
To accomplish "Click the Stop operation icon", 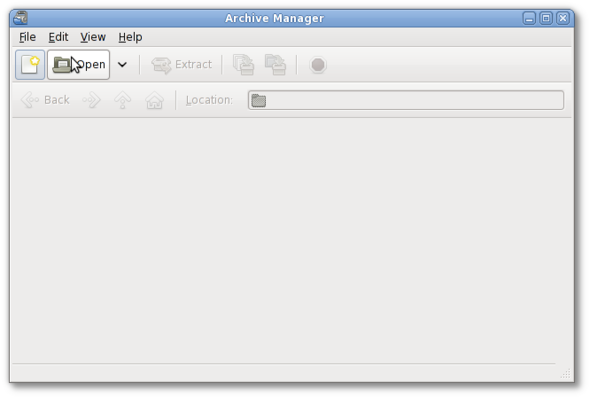I will coord(318,65).
